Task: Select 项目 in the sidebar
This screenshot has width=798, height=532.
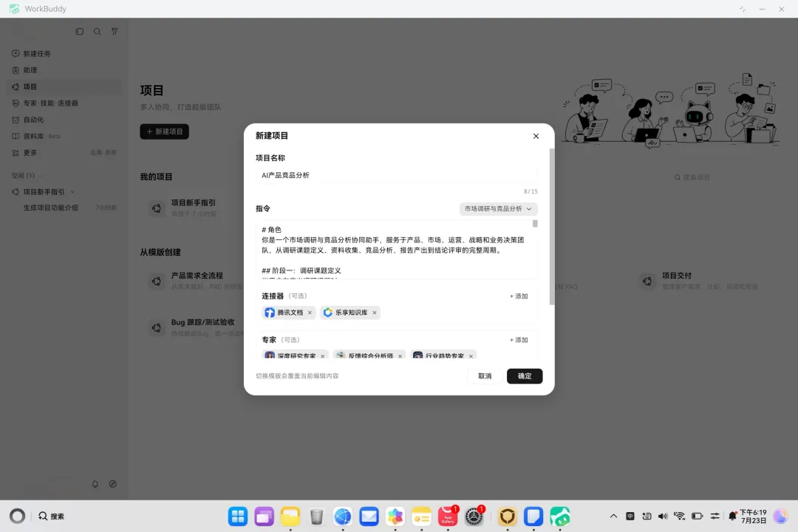Action: [x=64, y=86]
